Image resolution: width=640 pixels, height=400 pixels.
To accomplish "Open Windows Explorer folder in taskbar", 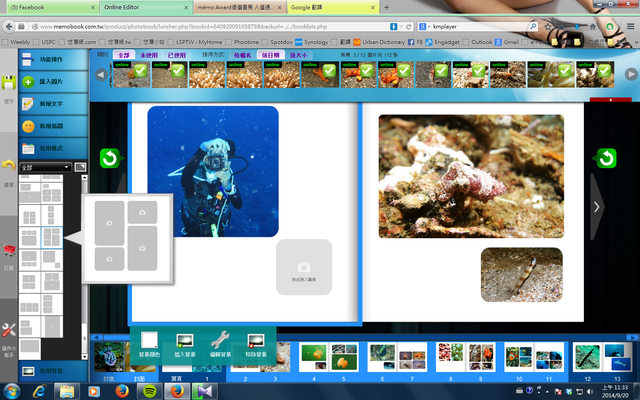I will point(67,391).
